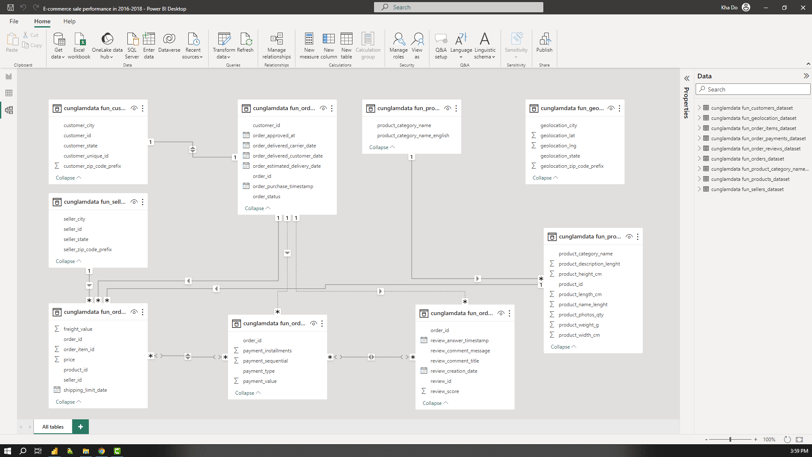
Task: Open Manage relationships dialog
Action: tap(277, 46)
